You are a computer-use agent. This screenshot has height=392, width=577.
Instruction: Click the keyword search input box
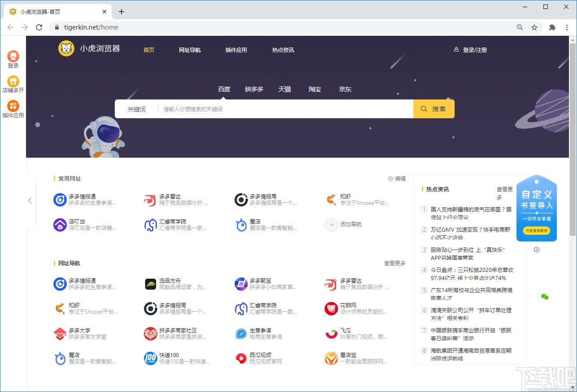[269, 108]
